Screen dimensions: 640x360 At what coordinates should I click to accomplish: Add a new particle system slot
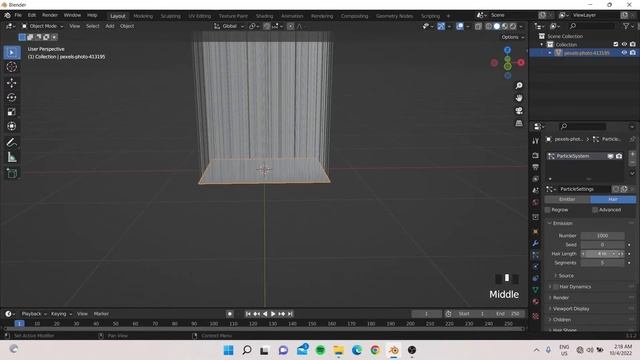pyautogui.click(x=632, y=154)
